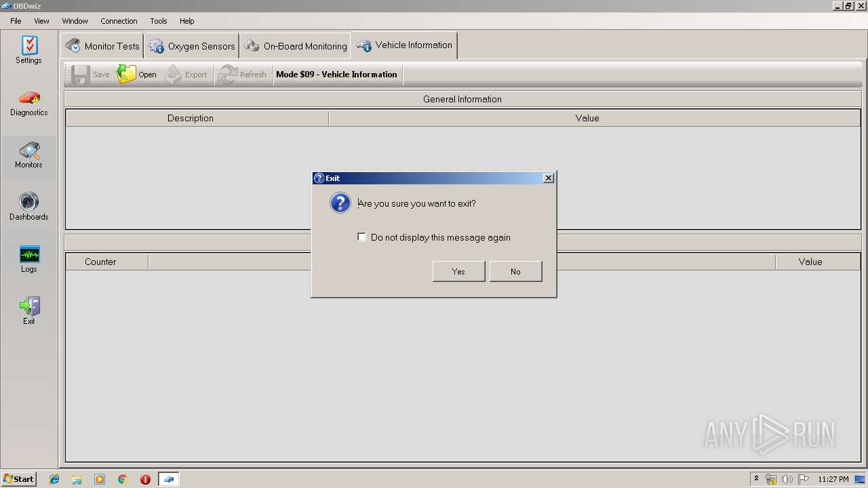Select the Vehicle Information tab
The image size is (868, 488).
404,45
